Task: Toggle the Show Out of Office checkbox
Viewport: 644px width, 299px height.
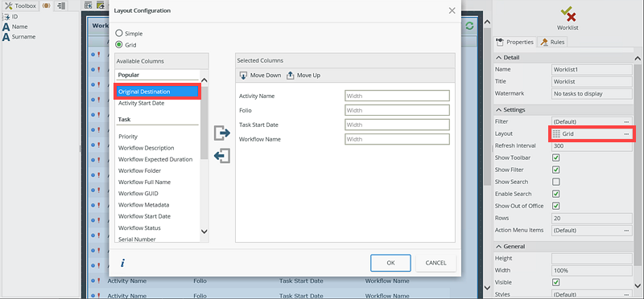Action: (x=556, y=206)
